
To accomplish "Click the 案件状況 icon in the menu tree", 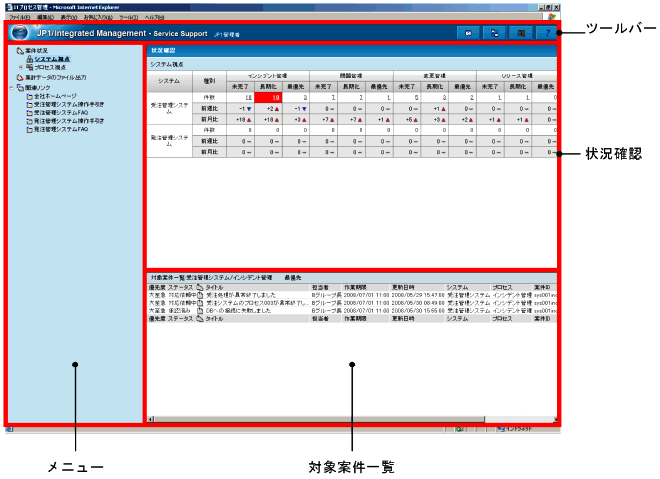I will 20,51.
